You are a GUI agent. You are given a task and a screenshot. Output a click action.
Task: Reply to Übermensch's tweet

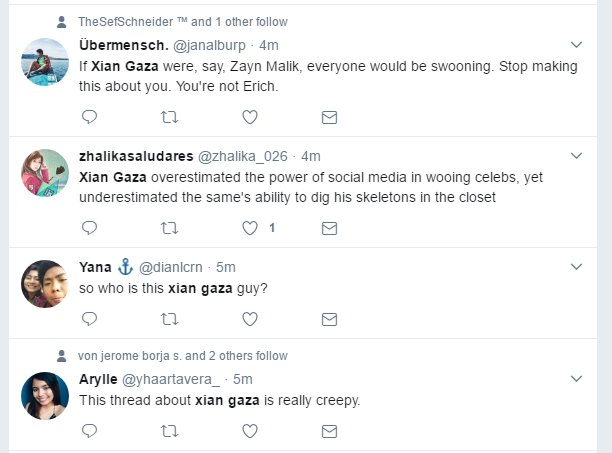88,117
